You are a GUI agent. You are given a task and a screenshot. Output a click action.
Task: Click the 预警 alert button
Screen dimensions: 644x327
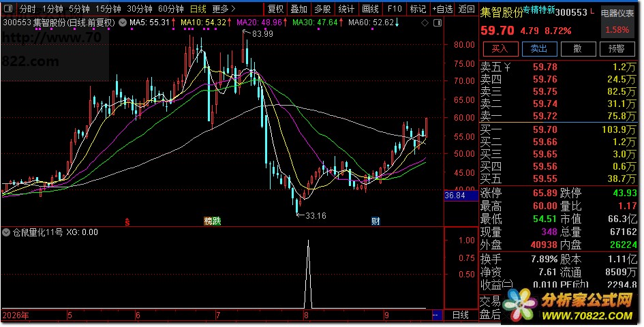pos(617,49)
